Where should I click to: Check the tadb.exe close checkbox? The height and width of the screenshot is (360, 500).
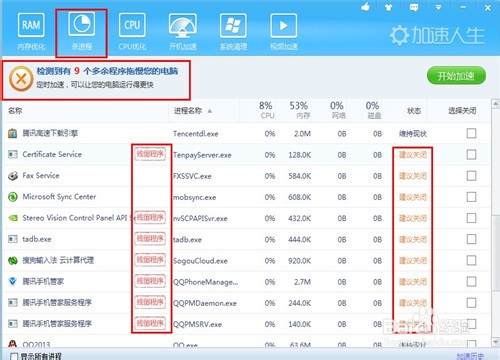coord(471,239)
